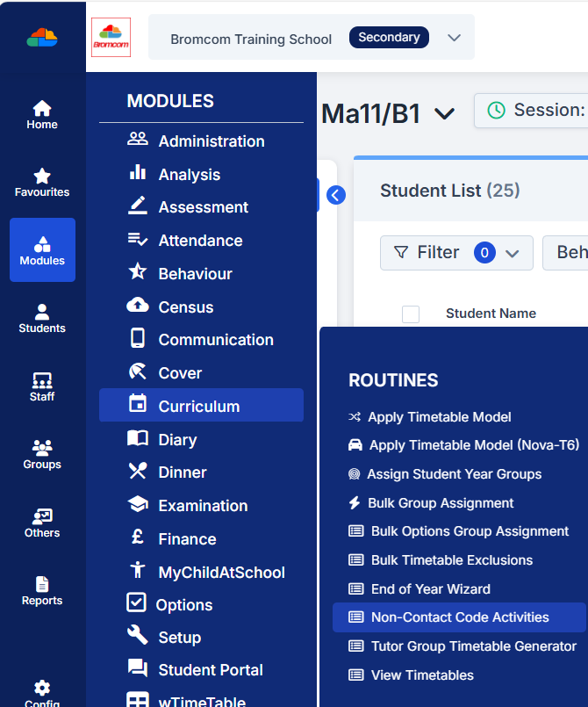Open the Examination module
Screen dimensions: 588x707
pos(203,506)
